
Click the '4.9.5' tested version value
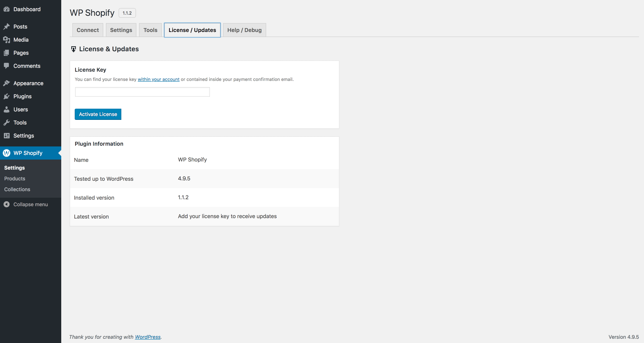(184, 178)
